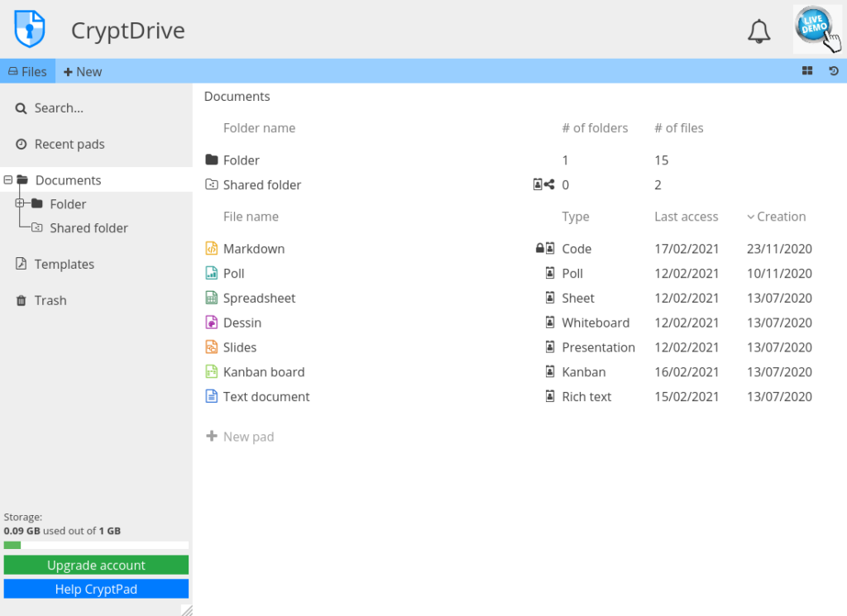847x616 pixels.
Task: Sort by # of folders column
Action: 595,128
